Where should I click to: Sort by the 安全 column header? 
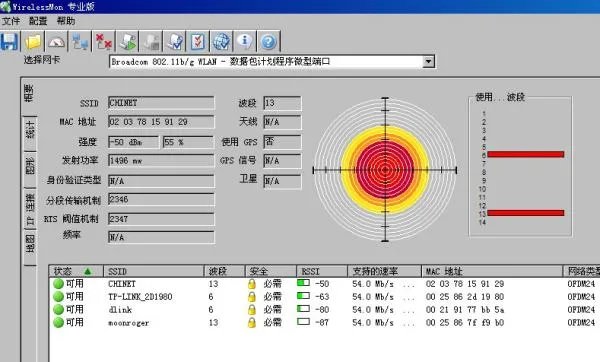(x=271, y=271)
